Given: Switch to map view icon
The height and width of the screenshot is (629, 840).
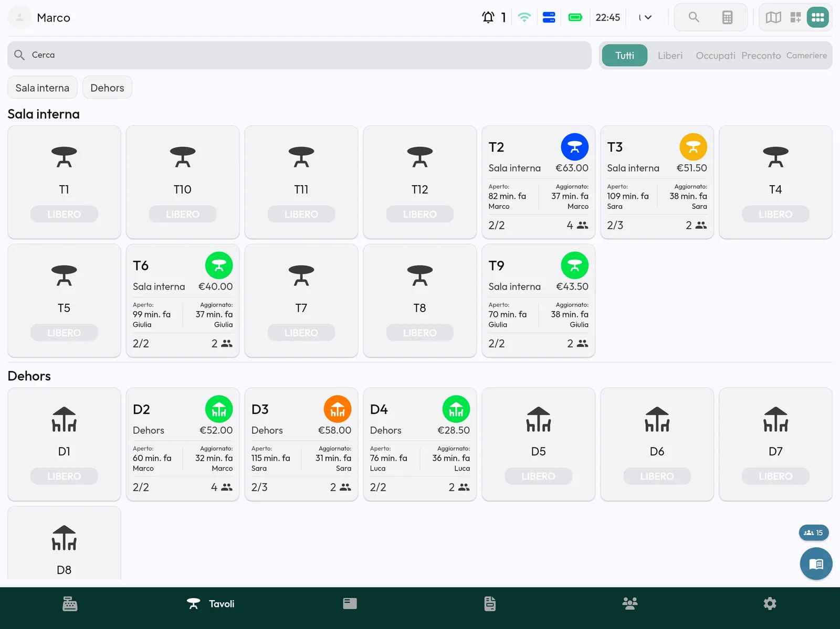Looking at the screenshot, I should 773,17.
